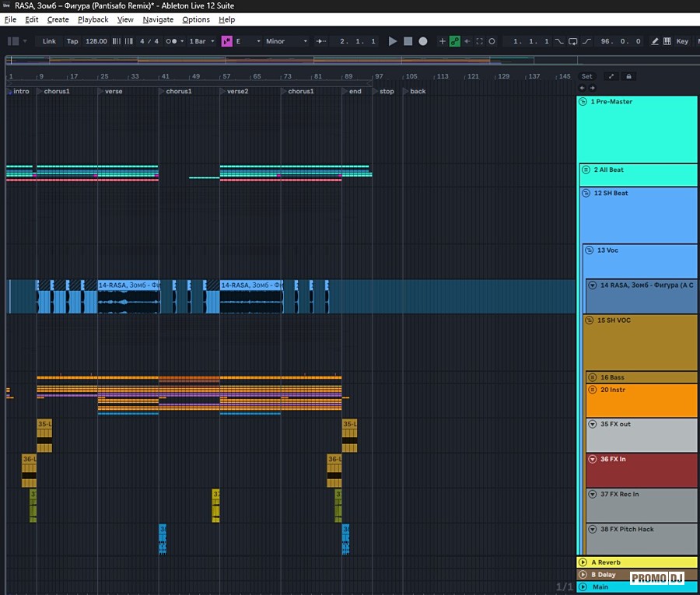This screenshot has height=595, width=700.
Task: Toggle the purple Scale Mode button
Action: tap(226, 41)
